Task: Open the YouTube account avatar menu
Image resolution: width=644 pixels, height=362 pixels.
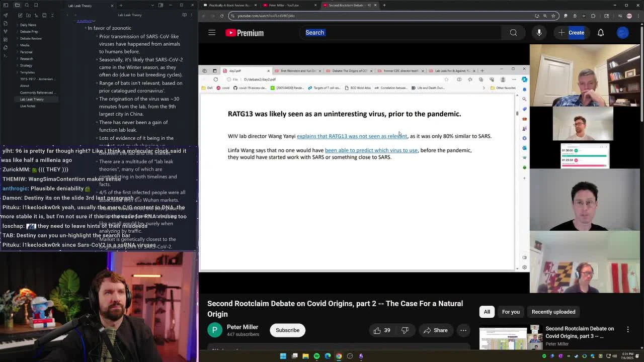Action: (623, 33)
